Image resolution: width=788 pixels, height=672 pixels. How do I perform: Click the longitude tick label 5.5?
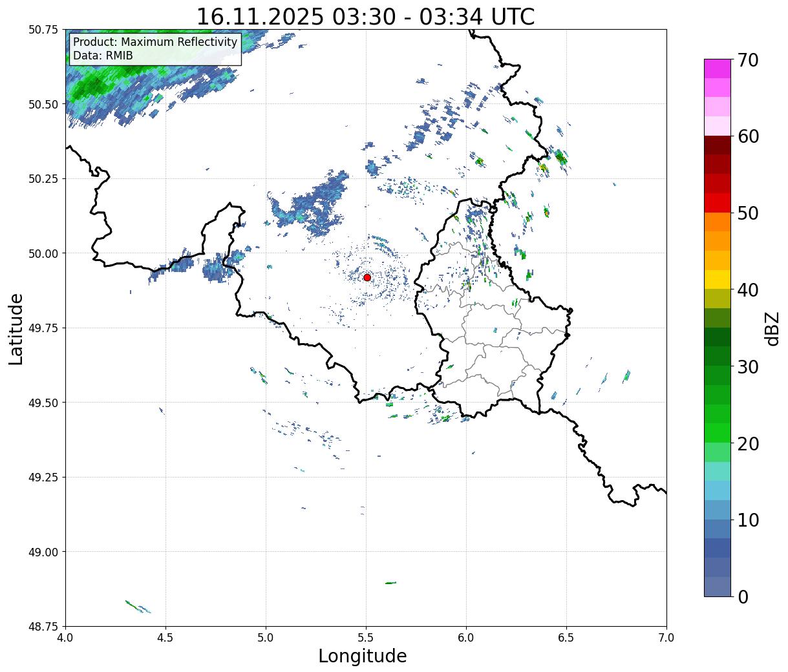366,637
